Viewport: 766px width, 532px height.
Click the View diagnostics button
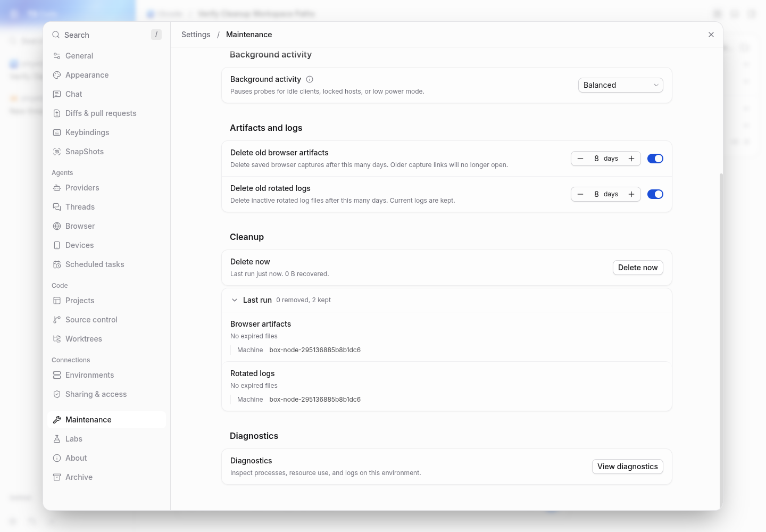(627, 467)
